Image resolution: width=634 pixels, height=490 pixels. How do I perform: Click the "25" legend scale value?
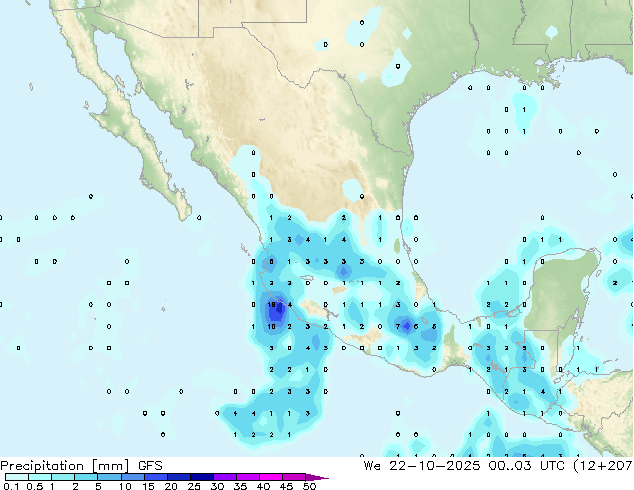194,486
